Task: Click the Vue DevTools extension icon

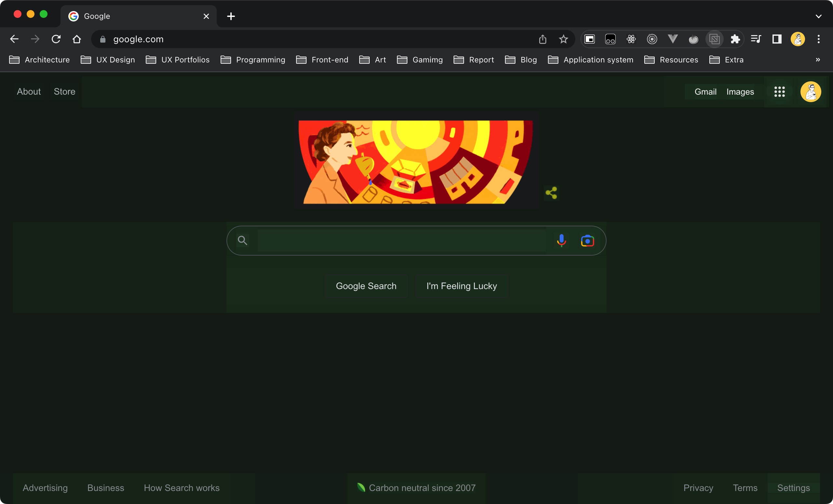Action: (673, 39)
